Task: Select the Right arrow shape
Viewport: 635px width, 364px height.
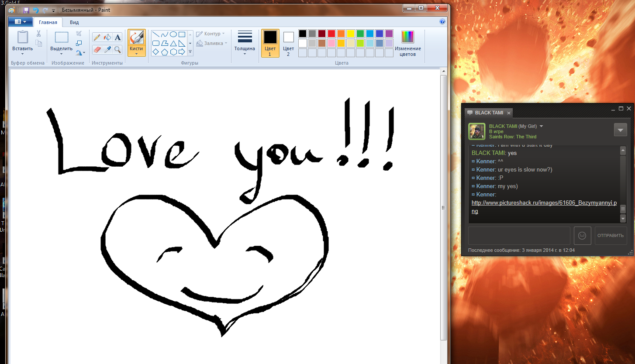Action: point(182,52)
